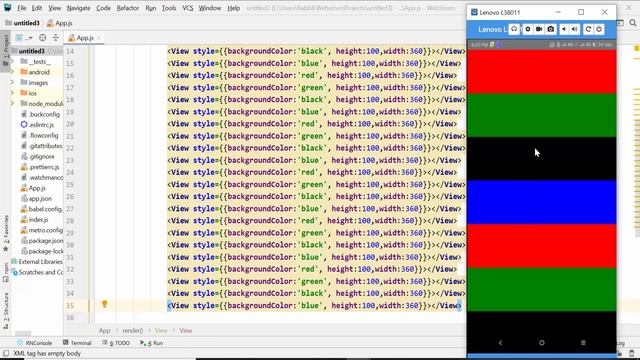This screenshot has width=640, height=360.
Task: Click the record circle button in Lenovo toolbar
Action: coord(528,29)
